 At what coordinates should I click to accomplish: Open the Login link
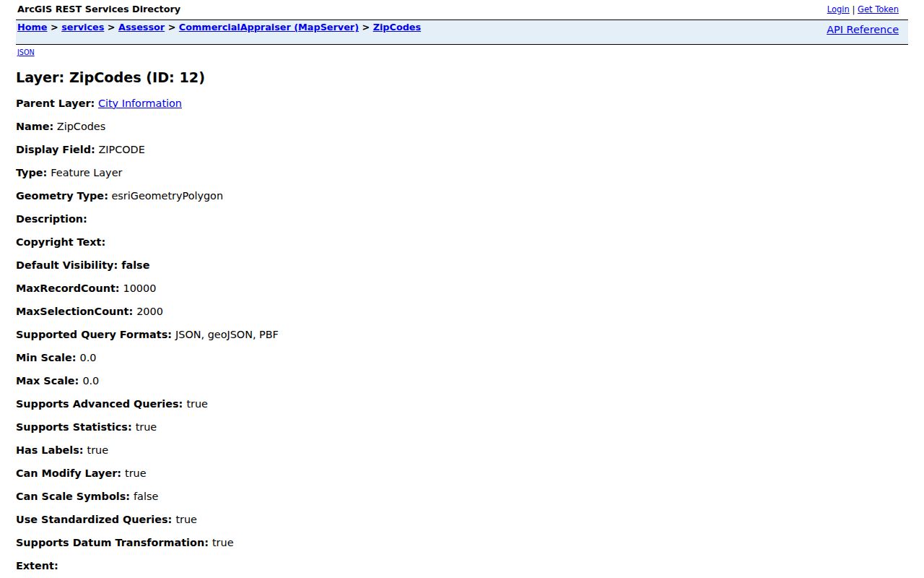pyautogui.click(x=837, y=9)
